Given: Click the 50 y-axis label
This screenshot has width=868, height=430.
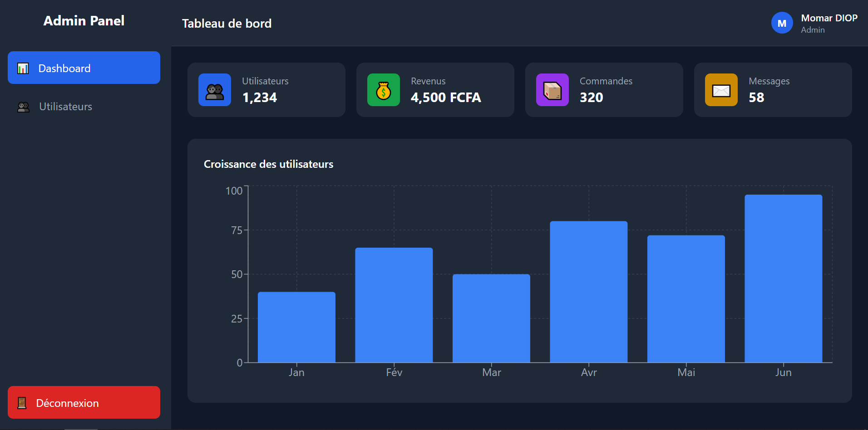Looking at the screenshot, I should (237, 274).
